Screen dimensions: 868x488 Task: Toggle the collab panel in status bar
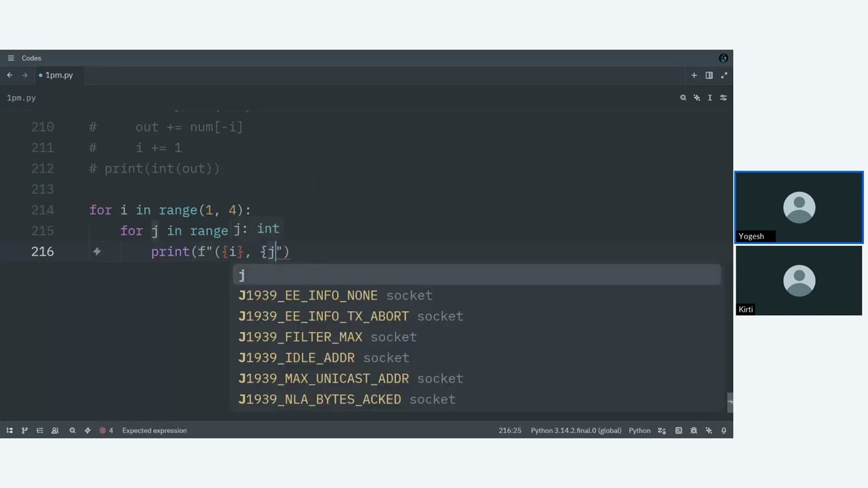tap(55, 430)
